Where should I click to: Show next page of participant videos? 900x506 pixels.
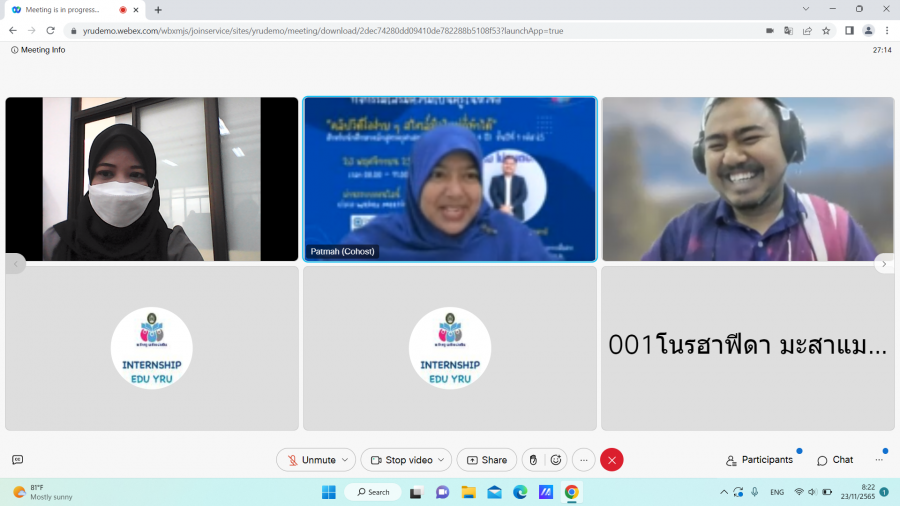click(884, 264)
